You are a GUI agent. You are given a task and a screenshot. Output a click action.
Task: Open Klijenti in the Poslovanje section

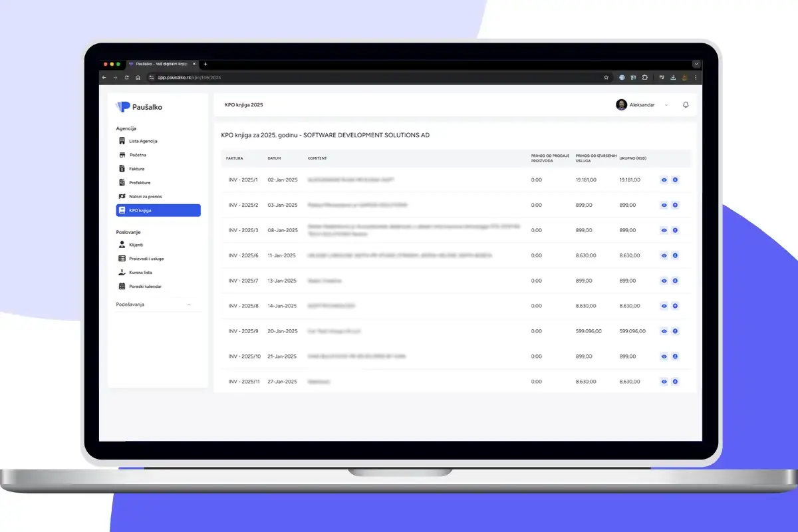(x=136, y=245)
